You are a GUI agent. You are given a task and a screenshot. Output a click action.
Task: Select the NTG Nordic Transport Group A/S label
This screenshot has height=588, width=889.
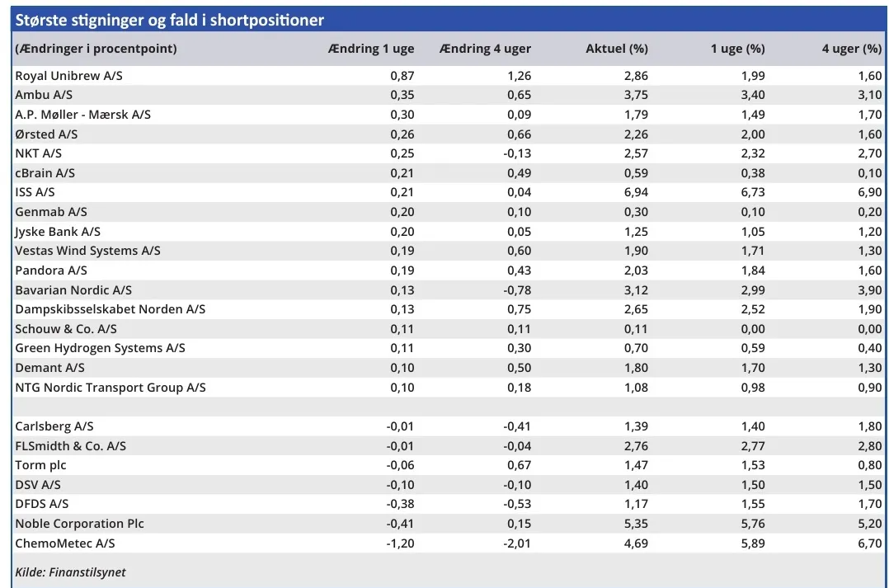(111, 388)
